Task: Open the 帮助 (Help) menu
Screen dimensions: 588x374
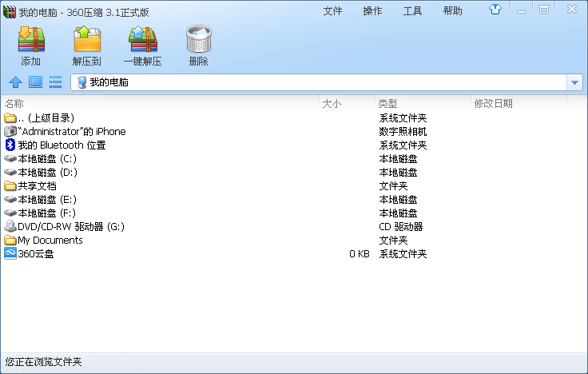Action: (452, 10)
